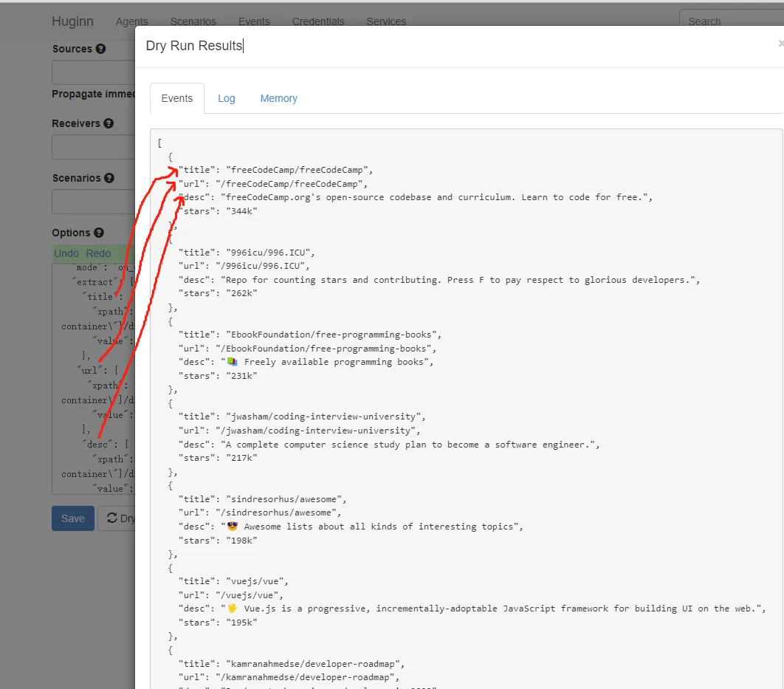Click the Receivers help question-mark icon
Viewport: 784px width, 689px height.
click(x=109, y=123)
